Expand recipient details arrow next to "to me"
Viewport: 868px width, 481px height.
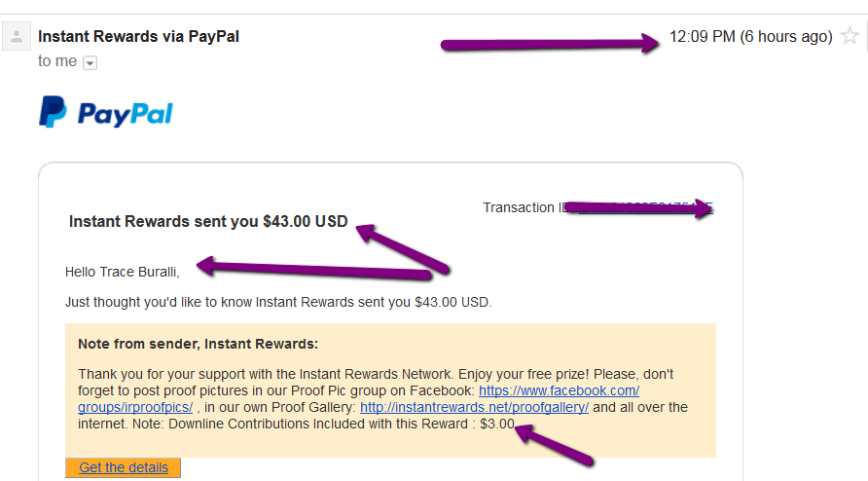tap(90, 62)
